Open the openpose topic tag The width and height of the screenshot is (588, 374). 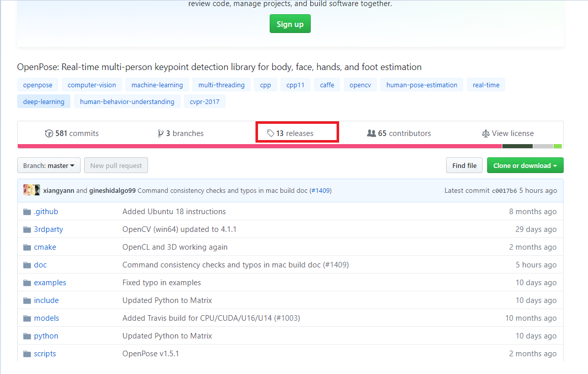pos(38,85)
